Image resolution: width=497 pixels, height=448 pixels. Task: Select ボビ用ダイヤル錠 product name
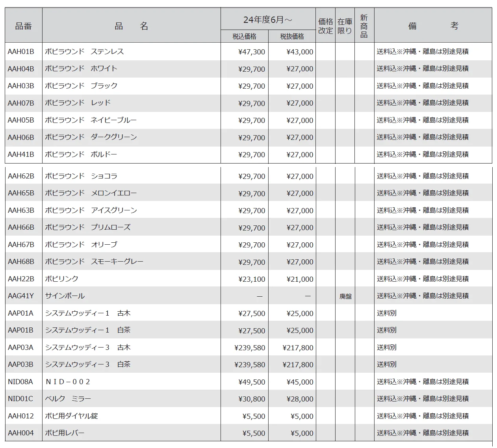(x=71, y=416)
